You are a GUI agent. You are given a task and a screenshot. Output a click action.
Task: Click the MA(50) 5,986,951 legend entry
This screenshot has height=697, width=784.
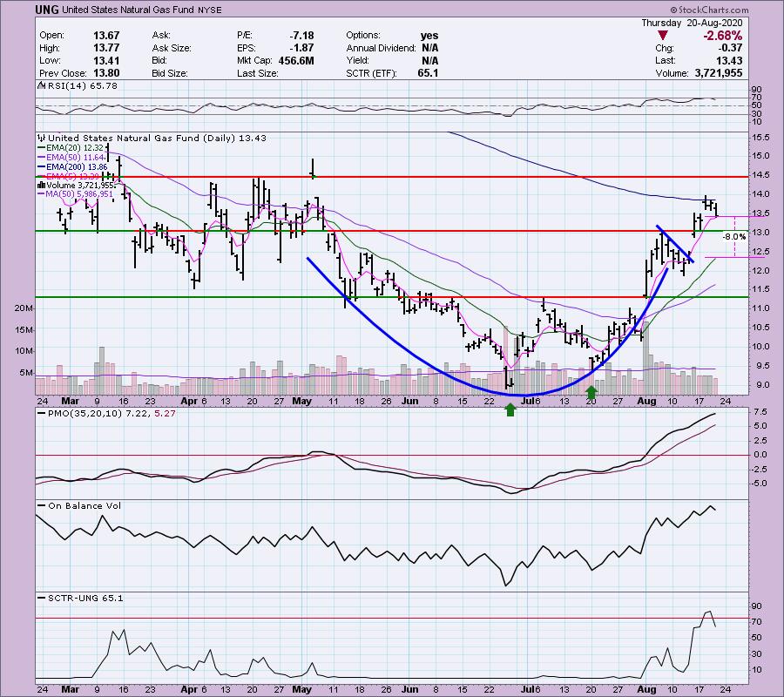pos(79,194)
